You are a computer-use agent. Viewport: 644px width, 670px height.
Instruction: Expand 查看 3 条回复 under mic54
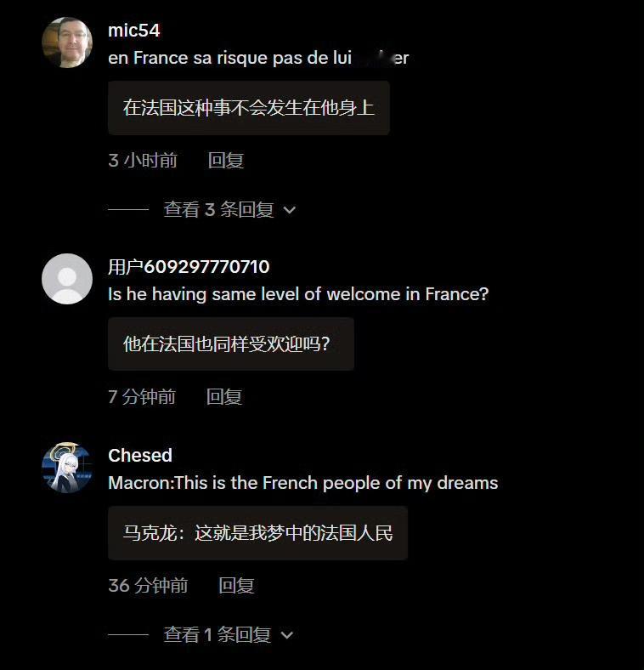(x=219, y=209)
